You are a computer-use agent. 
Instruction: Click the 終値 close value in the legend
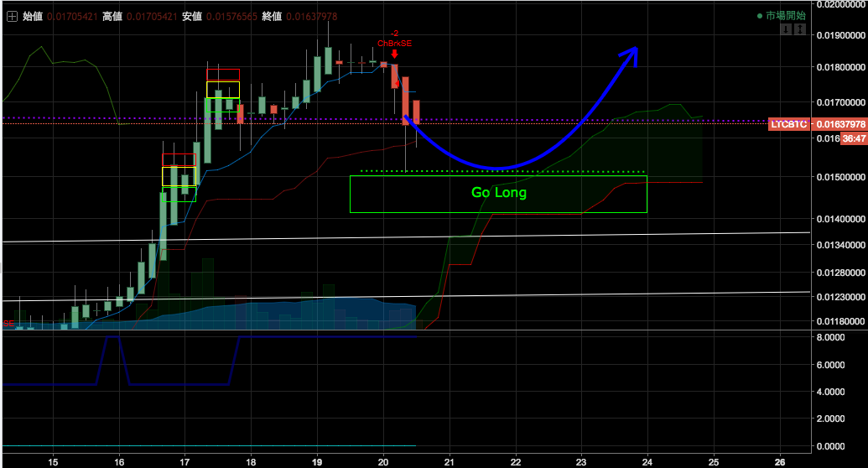312,17
